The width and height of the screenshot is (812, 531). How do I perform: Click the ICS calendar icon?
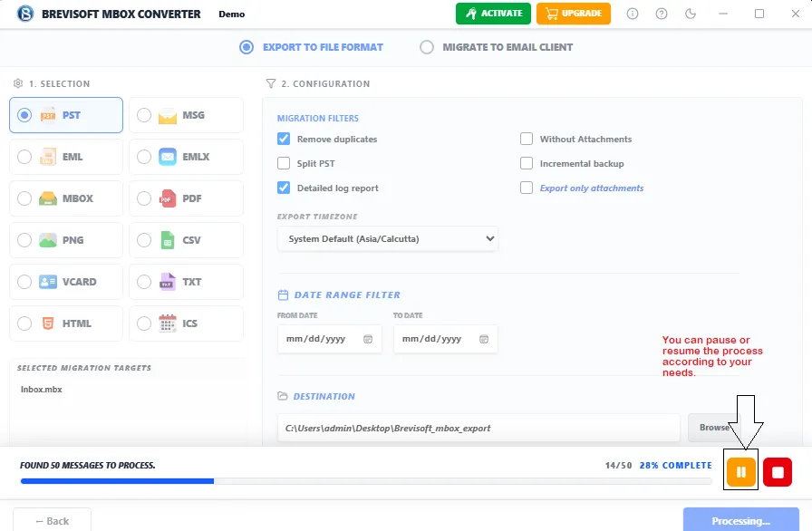point(168,323)
